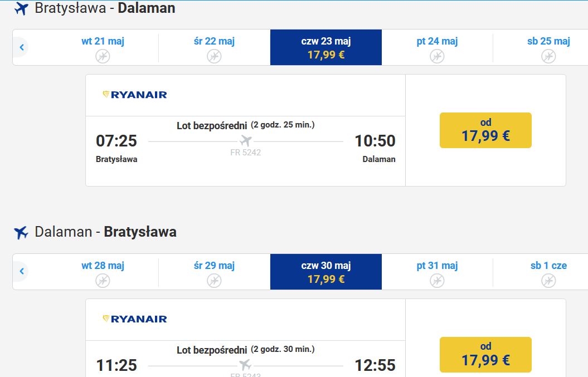Click the plane icon above FR 5242

(x=246, y=141)
